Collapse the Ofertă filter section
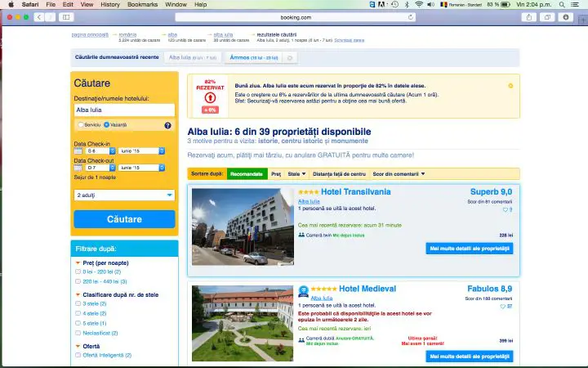588x368 pixels. click(x=78, y=346)
